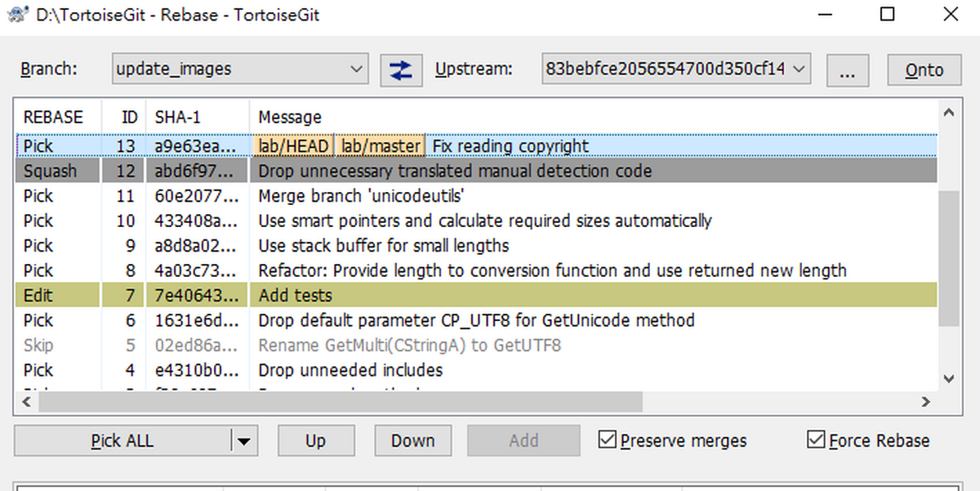
Task: Toggle the Preserve merges checkbox
Action: (x=607, y=440)
